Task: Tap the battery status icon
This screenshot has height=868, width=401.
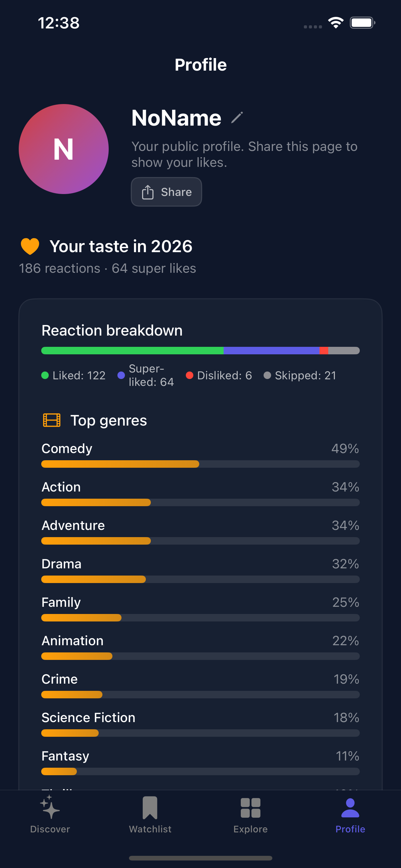Action: [362, 23]
